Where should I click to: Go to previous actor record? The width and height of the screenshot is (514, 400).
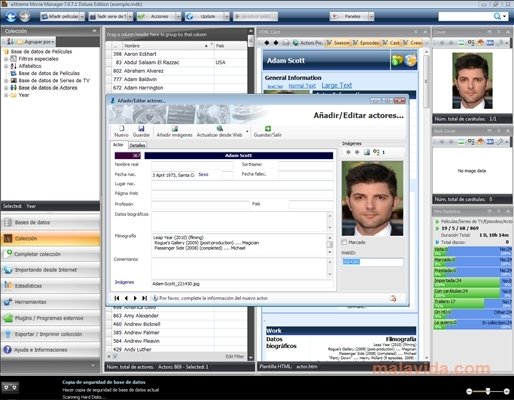126,298
